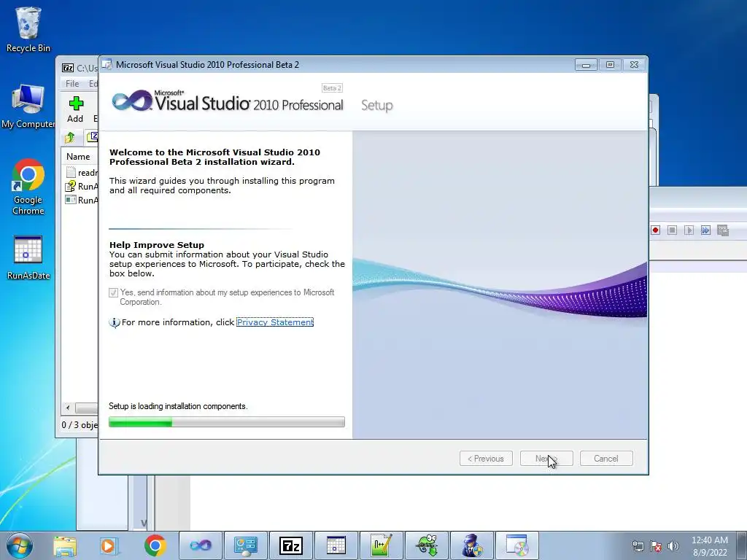Select the RunAsDate application file in 7-Zip
The image size is (747, 560).
tap(81, 200)
